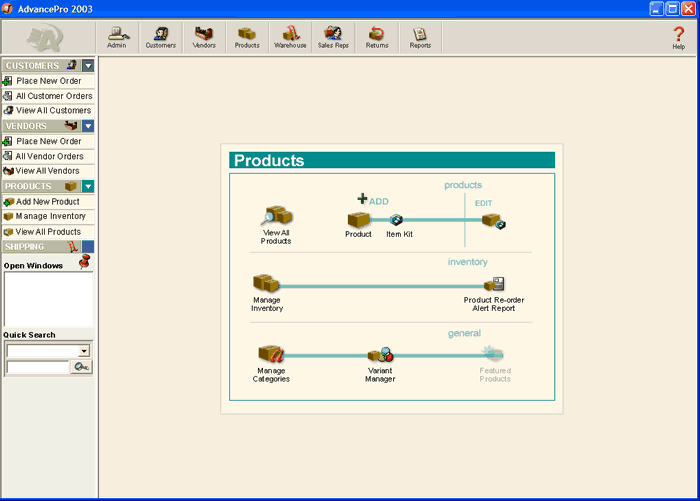Click the VENDORS section header icon
The height and width of the screenshot is (501, 700).
coord(71,126)
